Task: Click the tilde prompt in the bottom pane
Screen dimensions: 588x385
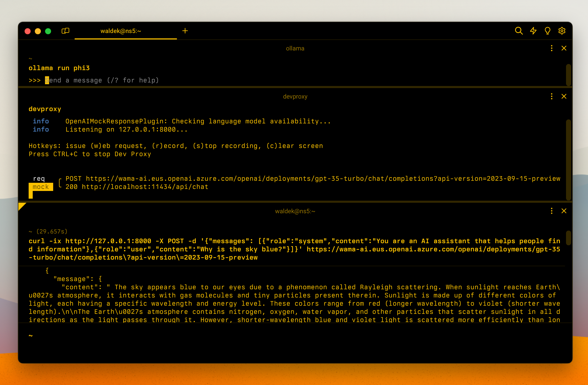Action: click(x=30, y=335)
